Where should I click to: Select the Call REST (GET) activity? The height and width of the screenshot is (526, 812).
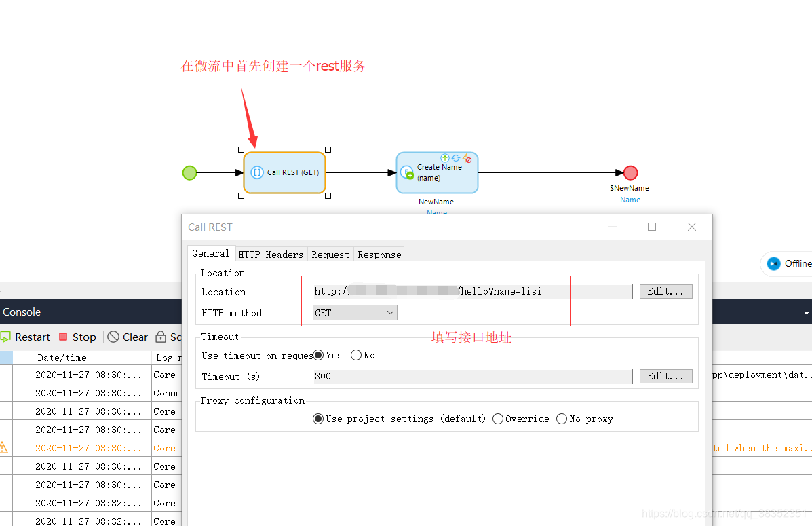284,172
